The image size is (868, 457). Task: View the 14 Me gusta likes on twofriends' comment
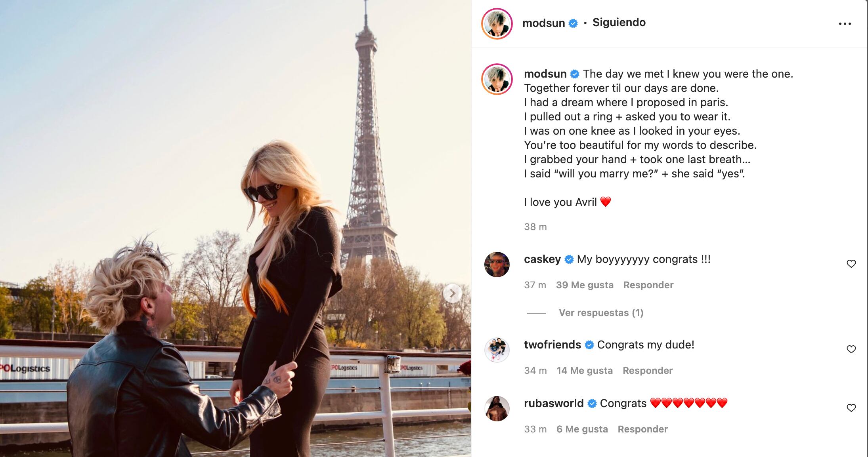(585, 371)
